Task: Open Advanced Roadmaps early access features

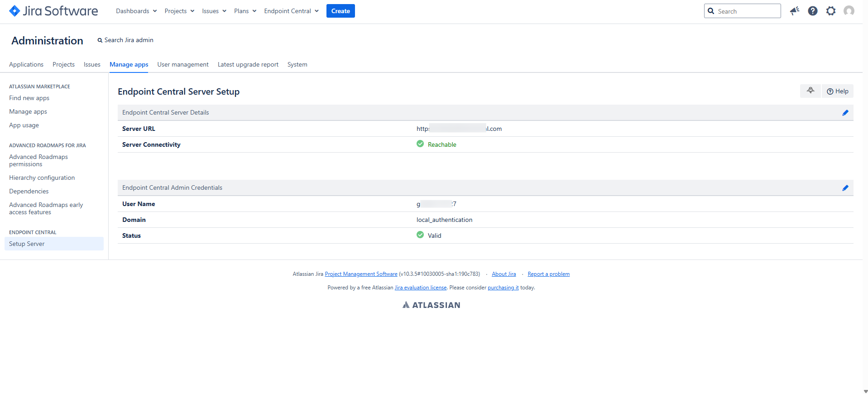Action: (x=46, y=208)
